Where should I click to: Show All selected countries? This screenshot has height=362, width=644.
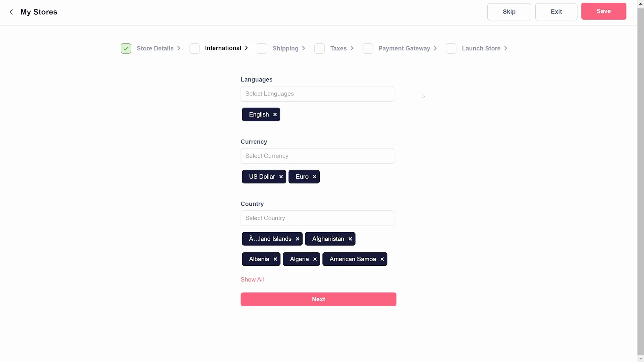[x=252, y=280]
